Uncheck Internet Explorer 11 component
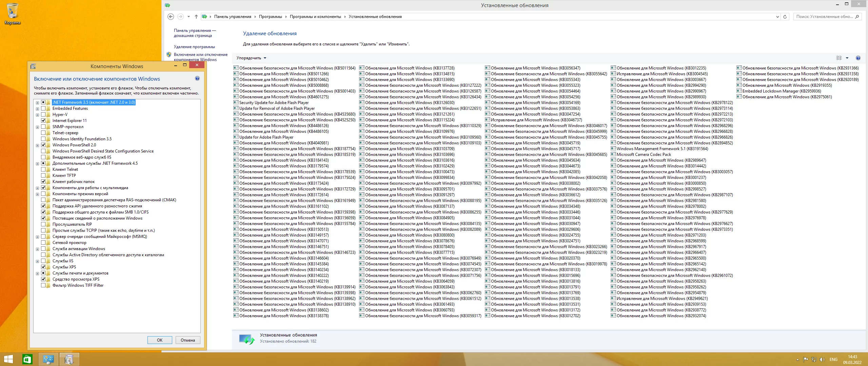 click(43, 121)
